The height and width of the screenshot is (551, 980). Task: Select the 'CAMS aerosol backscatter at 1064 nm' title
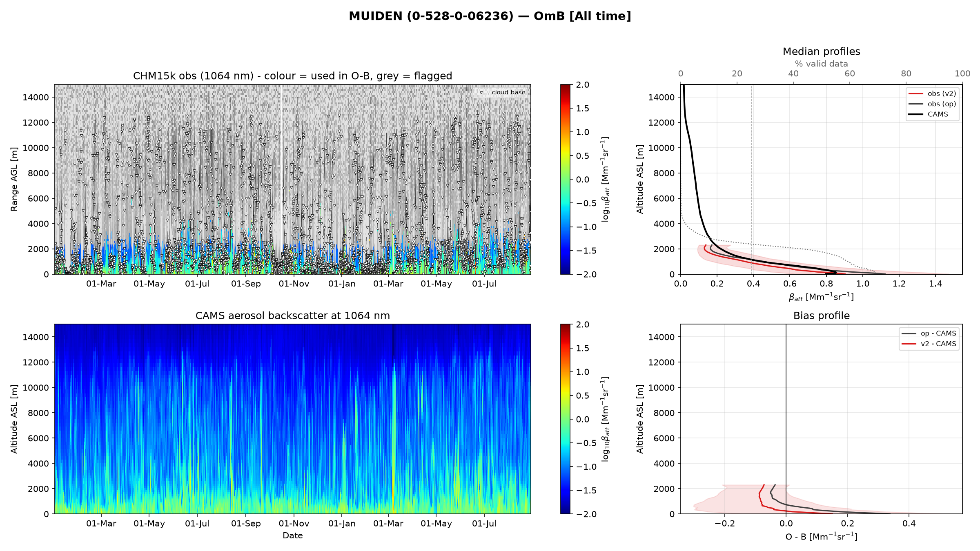point(293,315)
